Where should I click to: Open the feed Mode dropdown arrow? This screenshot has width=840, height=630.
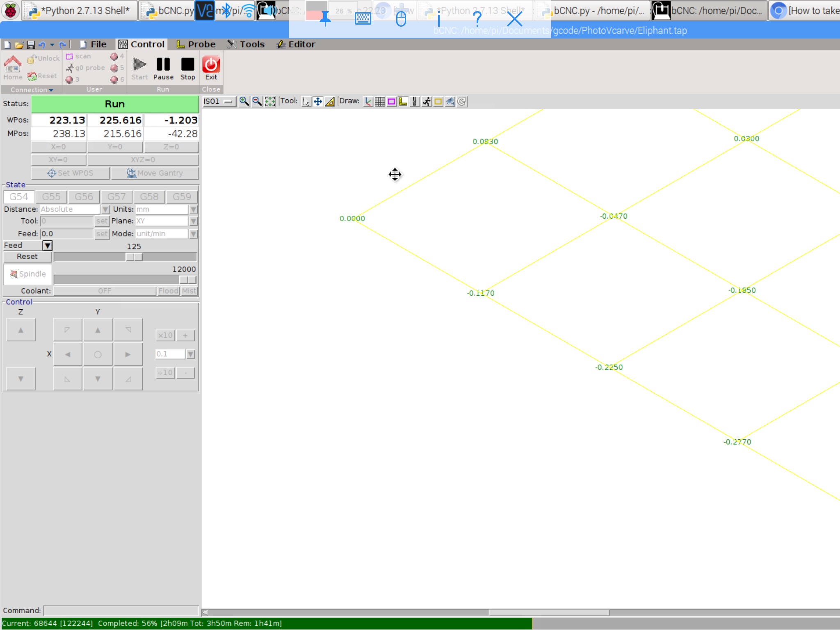pyautogui.click(x=193, y=234)
